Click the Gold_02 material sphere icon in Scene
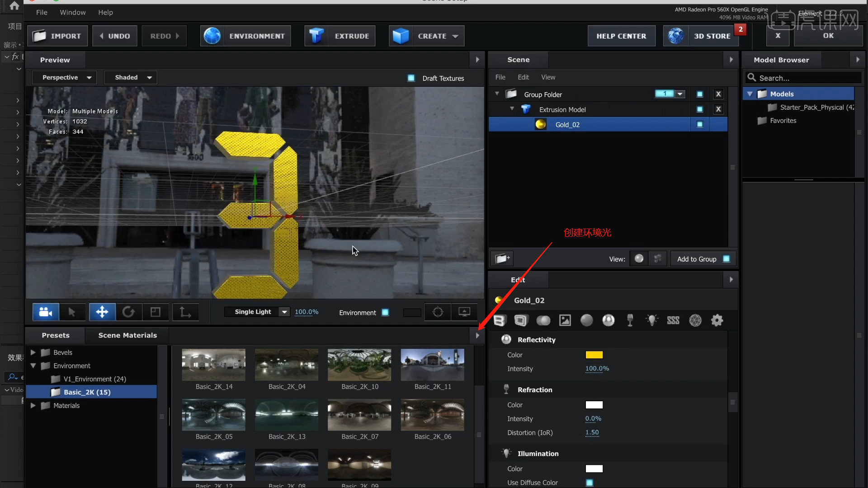 [540, 124]
